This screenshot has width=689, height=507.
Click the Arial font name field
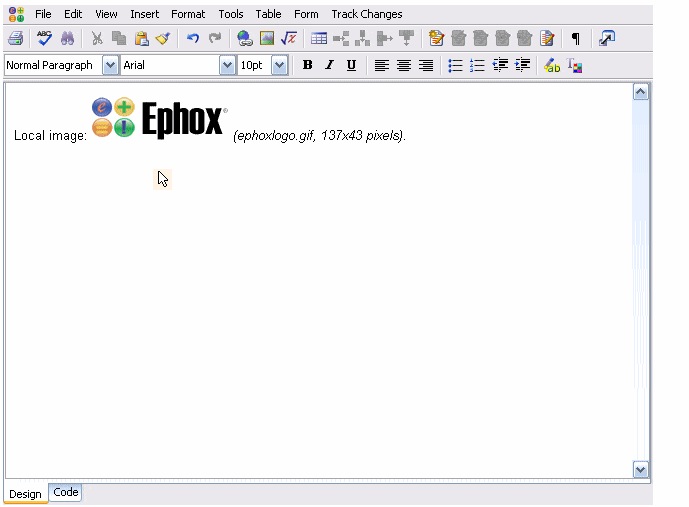[x=170, y=65]
